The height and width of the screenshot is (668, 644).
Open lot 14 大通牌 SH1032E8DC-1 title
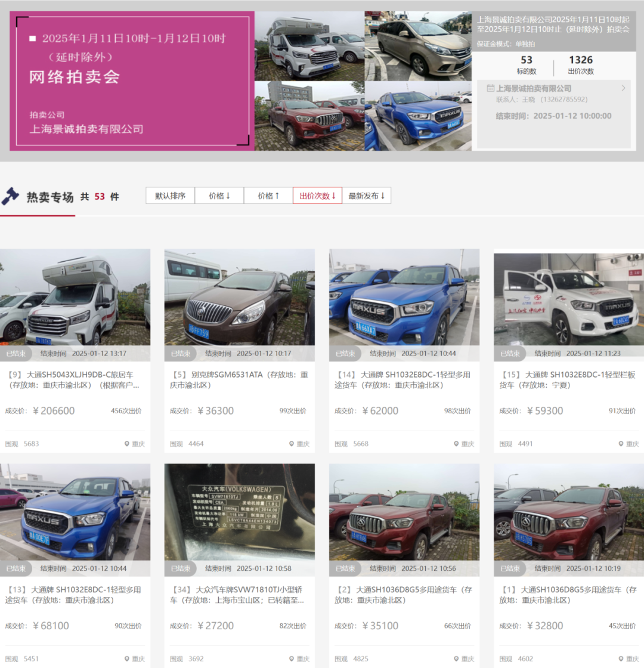(x=402, y=379)
